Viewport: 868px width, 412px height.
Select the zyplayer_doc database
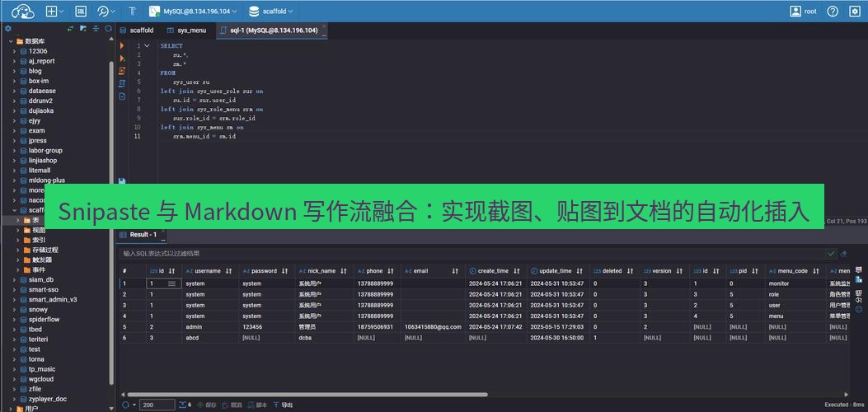pos(48,399)
